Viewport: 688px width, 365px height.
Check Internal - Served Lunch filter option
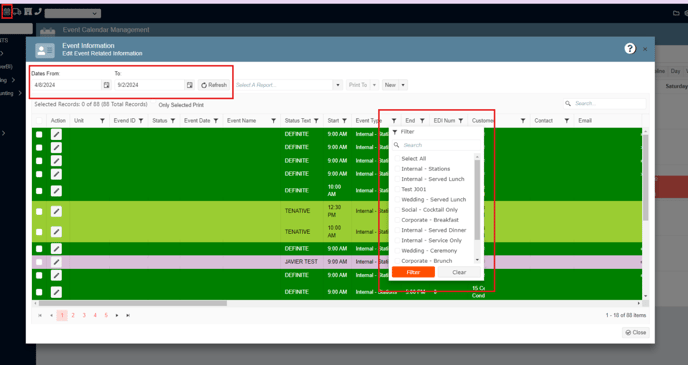click(397, 179)
